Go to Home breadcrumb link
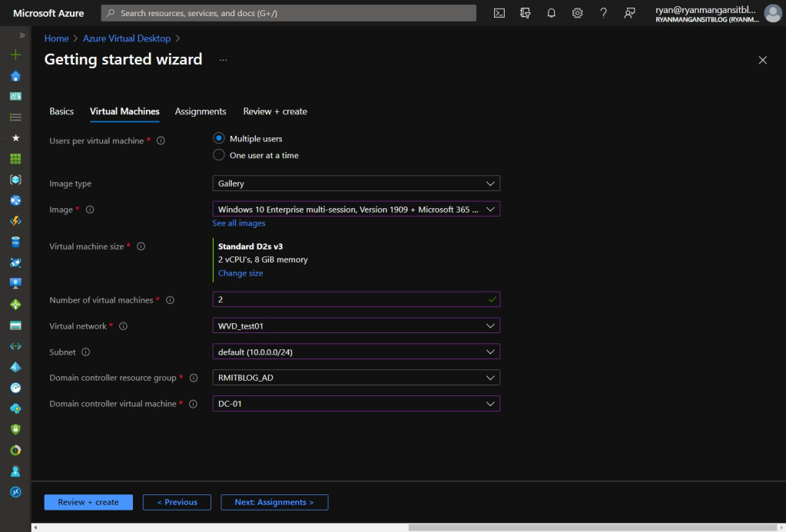This screenshot has height=532, width=786. click(x=57, y=38)
